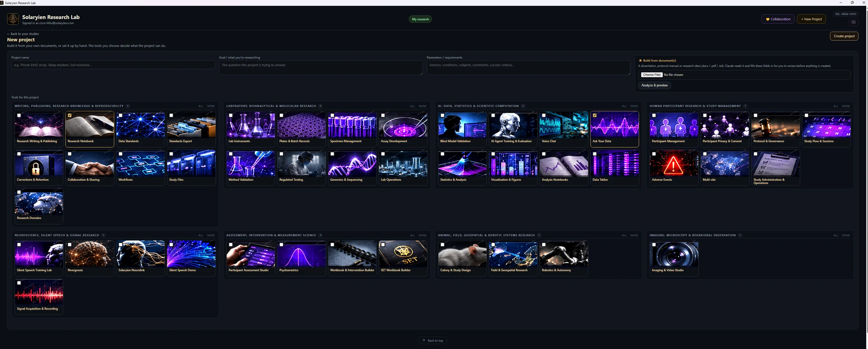
Task: Click the Solaryien Research Lab logo icon
Action: click(x=13, y=19)
